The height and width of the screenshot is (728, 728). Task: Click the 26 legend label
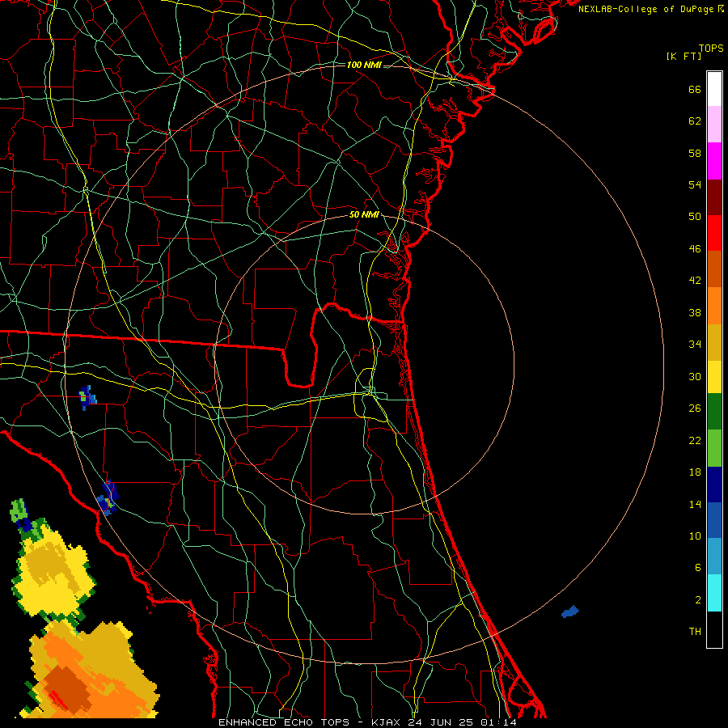pos(695,408)
